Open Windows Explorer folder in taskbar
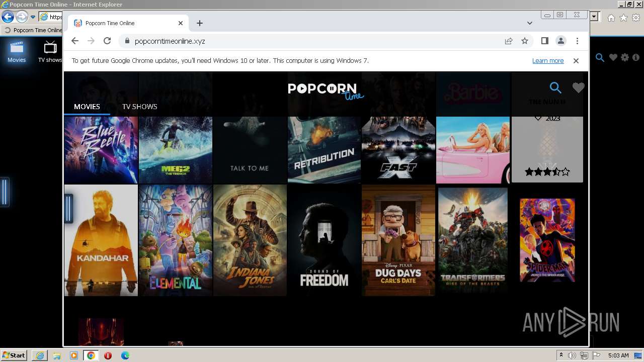This screenshot has width=644, height=362. click(57, 355)
